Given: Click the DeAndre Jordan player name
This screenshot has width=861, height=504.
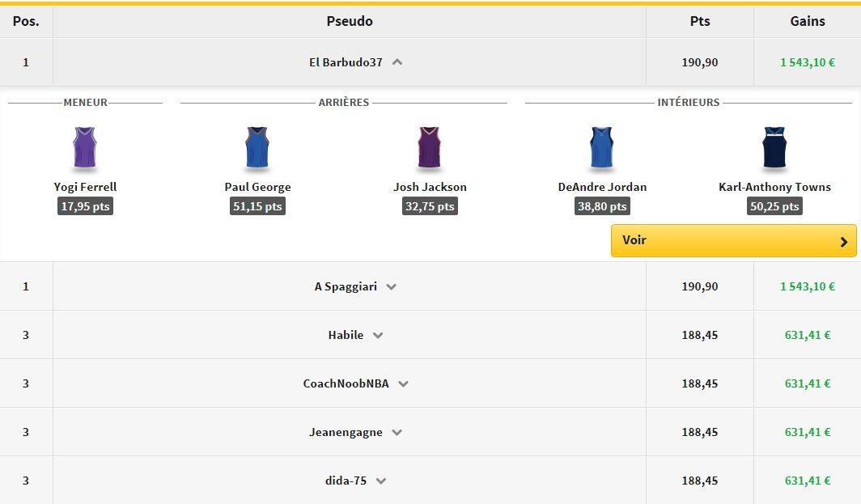Looking at the screenshot, I should pos(602,187).
